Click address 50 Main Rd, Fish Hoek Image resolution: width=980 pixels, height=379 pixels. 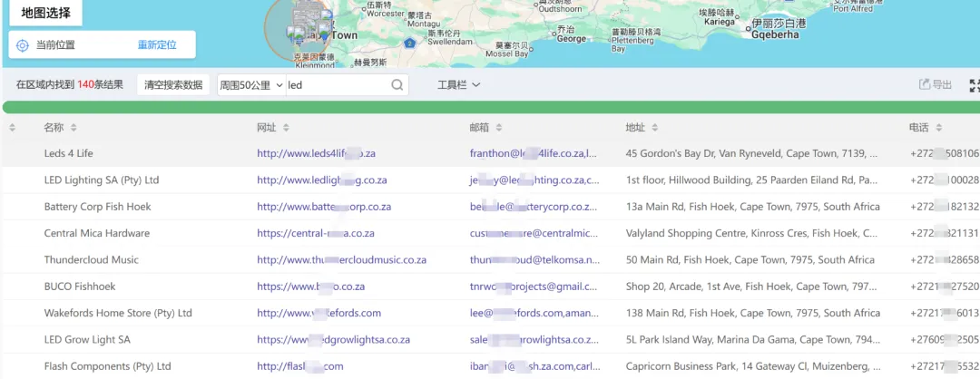point(750,259)
